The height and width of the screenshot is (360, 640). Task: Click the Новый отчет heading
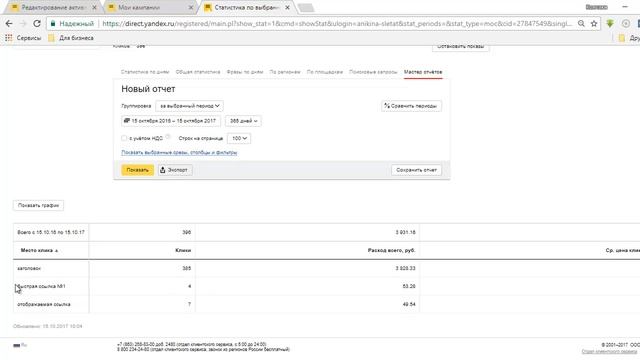pyautogui.click(x=148, y=89)
